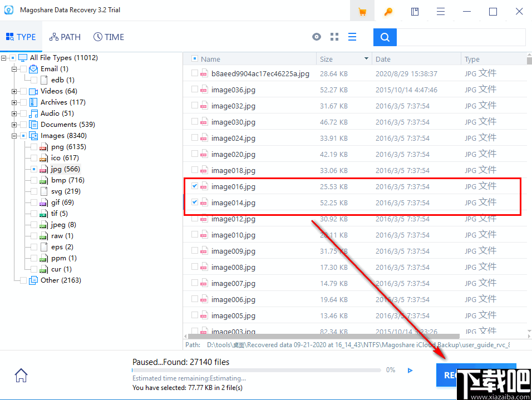Viewport: 532px width, 400px height.
Task: Switch to list details view
Action: click(352, 37)
